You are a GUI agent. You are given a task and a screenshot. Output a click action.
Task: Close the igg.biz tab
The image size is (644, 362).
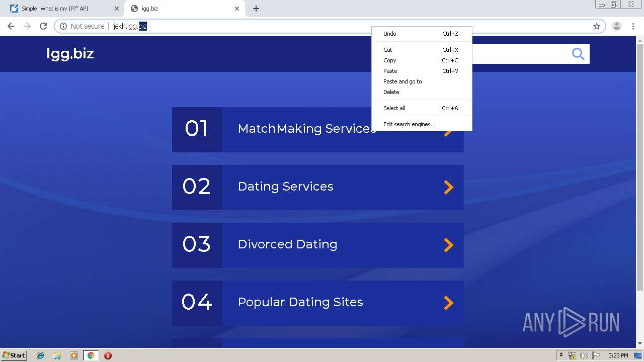click(x=237, y=9)
